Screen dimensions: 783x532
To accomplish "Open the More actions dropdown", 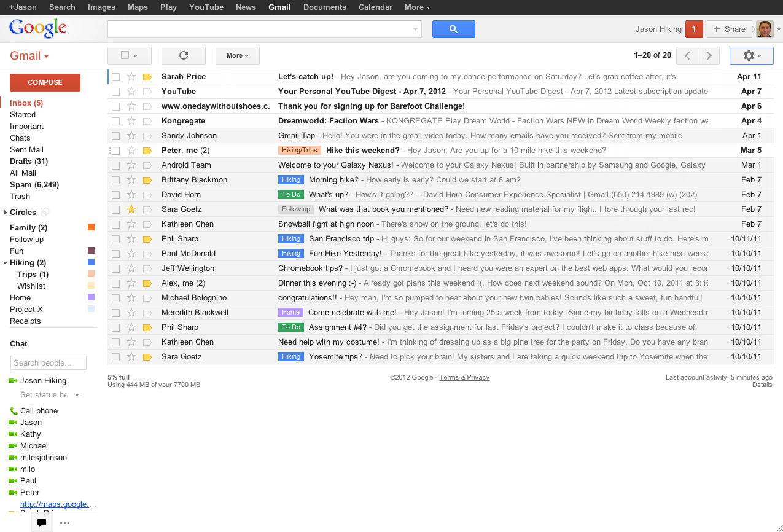I will coord(237,55).
